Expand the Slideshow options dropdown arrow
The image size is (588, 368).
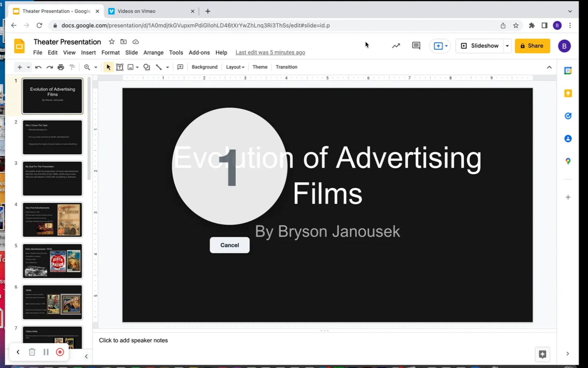[x=507, y=46]
